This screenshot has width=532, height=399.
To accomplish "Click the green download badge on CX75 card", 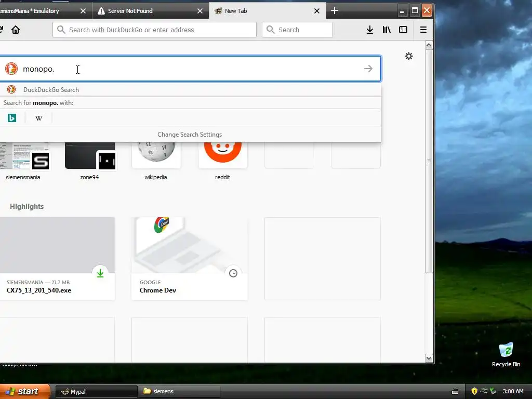I will click(x=100, y=273).
